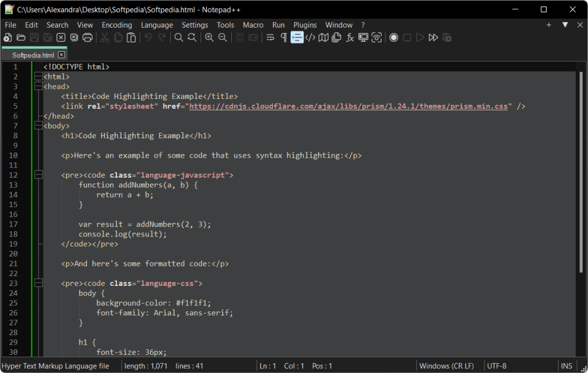
Task: Save all open files
Action: point(48,37)
